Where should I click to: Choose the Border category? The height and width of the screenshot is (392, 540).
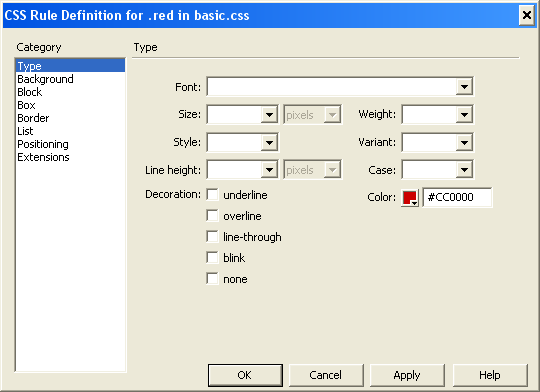tap(70, 118)
